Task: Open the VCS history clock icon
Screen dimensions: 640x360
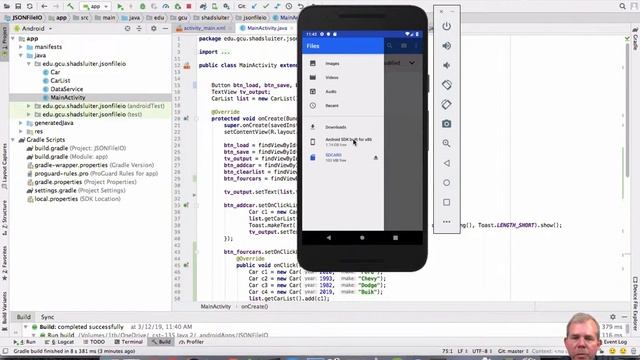Action: point(289,7)
